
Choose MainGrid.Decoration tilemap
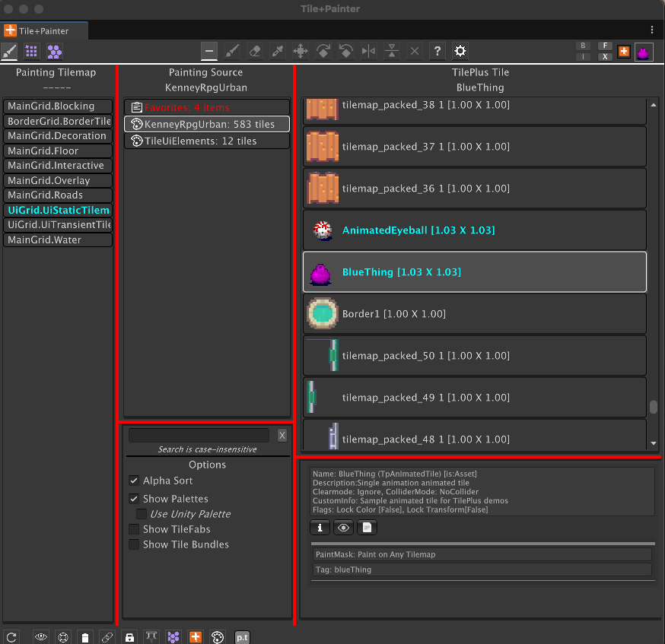tap(58, 135)
